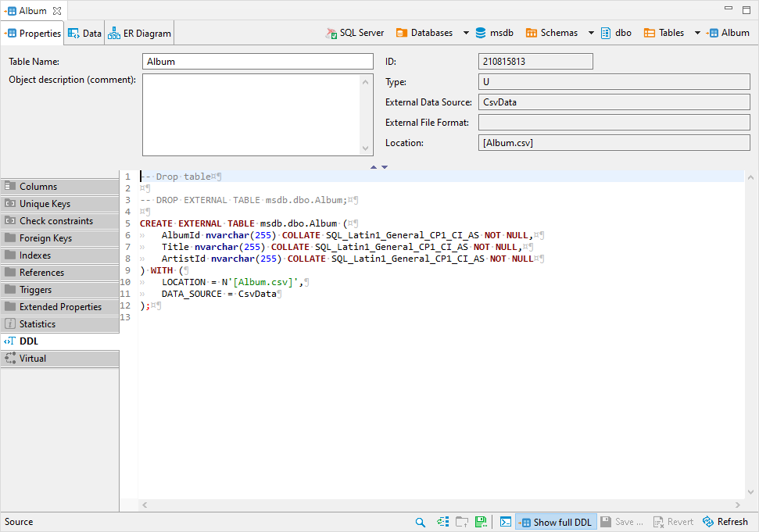Click Databases breadcrumb
This screenshot has width=759, height=532.
[x=424, y=33]
